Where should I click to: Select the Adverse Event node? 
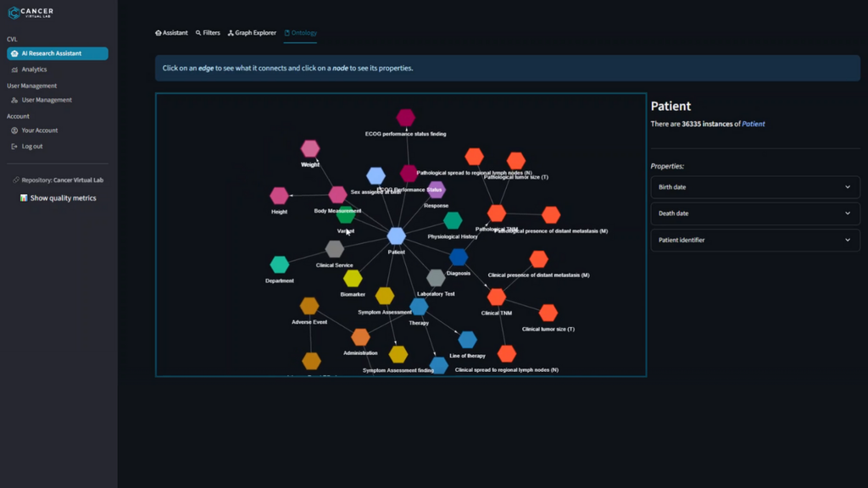tap(309, 307)
